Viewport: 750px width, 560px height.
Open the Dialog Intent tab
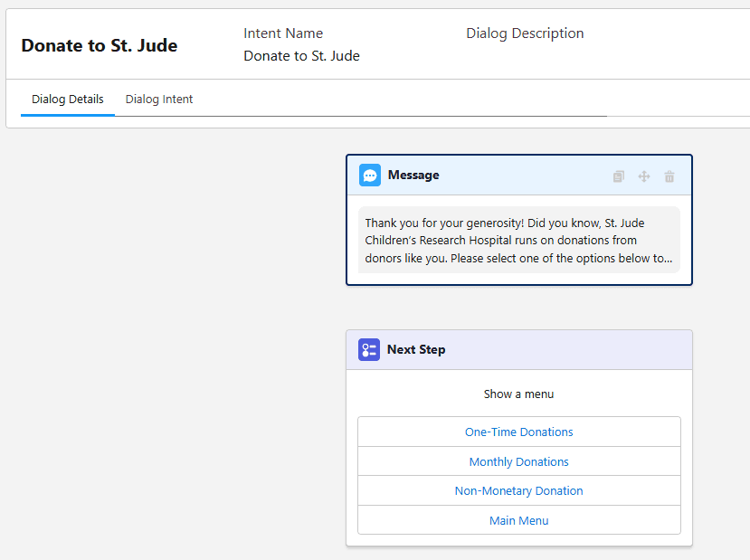[159, 99]
